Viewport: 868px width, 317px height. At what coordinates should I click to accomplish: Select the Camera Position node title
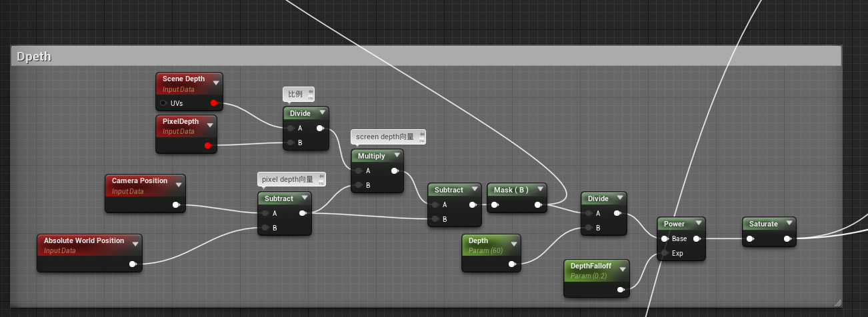(x=139, y=180)
